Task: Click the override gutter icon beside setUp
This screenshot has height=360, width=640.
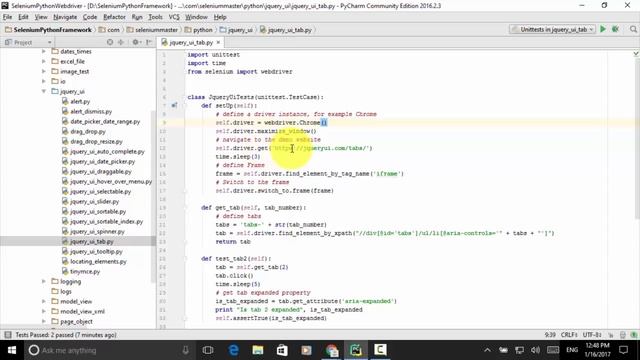Action: tap(174, 105)
